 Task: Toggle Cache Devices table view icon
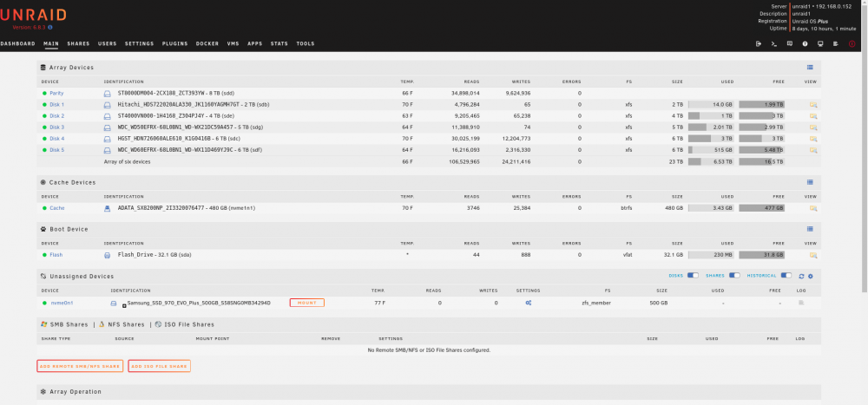810,182
